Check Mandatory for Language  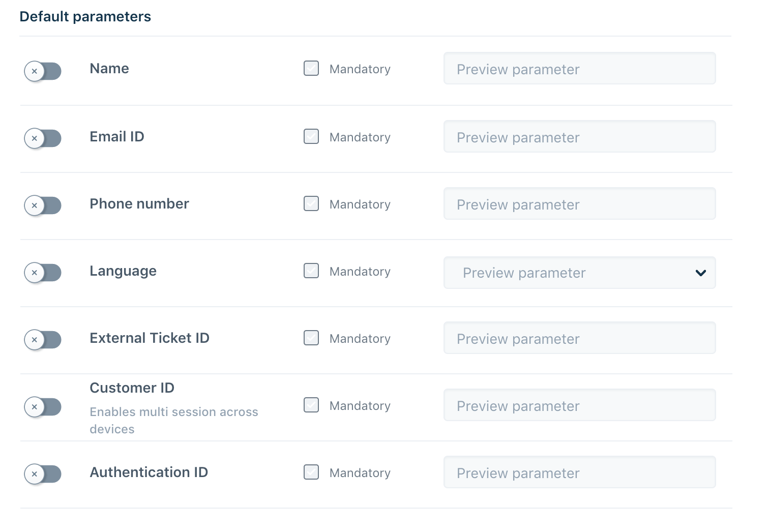(311, 271)
